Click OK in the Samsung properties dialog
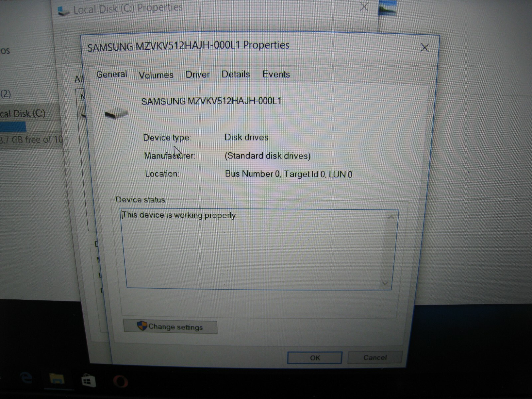This screenshot has height=399, width=532. [x=315, y=358]
